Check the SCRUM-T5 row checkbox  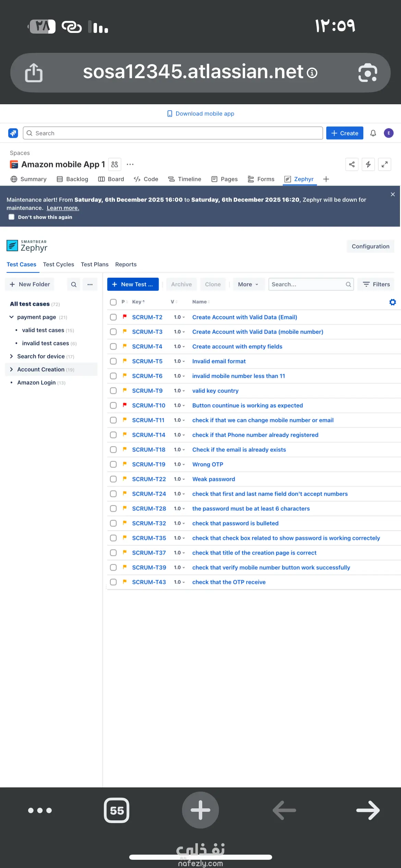pyautogui.click(x=113, y=361)
